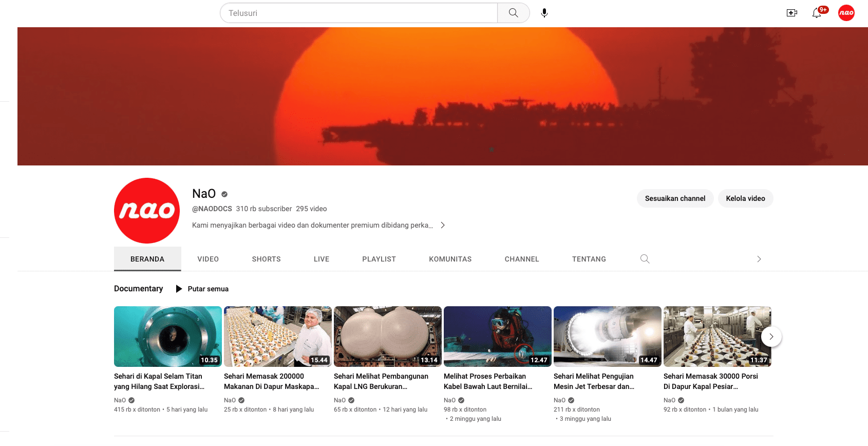
Task: Click title Sehari Memasak 200000 Makanan
Action: (x=272, y=381)
